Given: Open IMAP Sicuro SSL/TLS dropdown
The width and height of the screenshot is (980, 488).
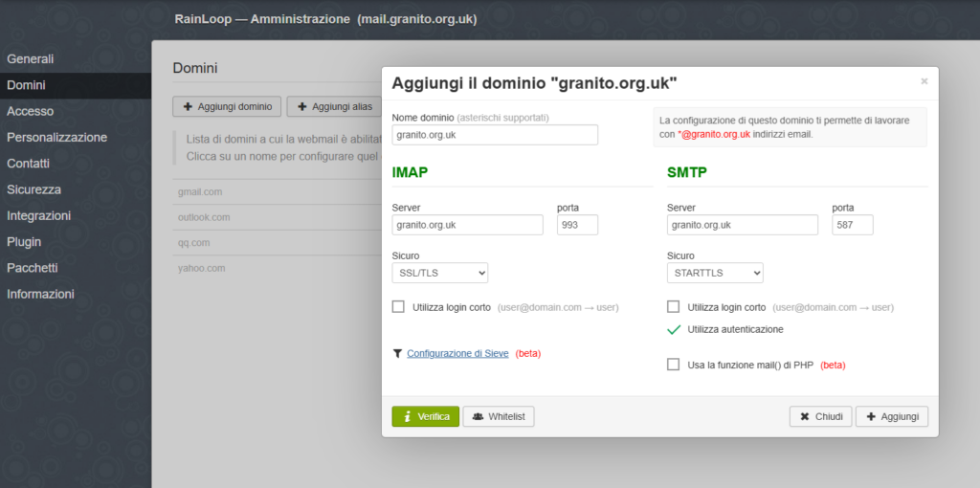Looking at the screenshot, I should coord(440,273).
